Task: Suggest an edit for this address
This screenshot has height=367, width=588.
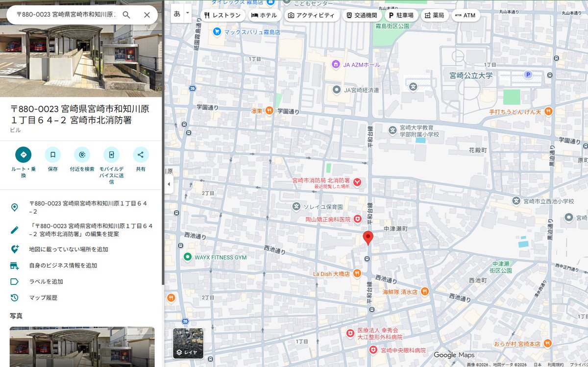Action: [81, 230]
